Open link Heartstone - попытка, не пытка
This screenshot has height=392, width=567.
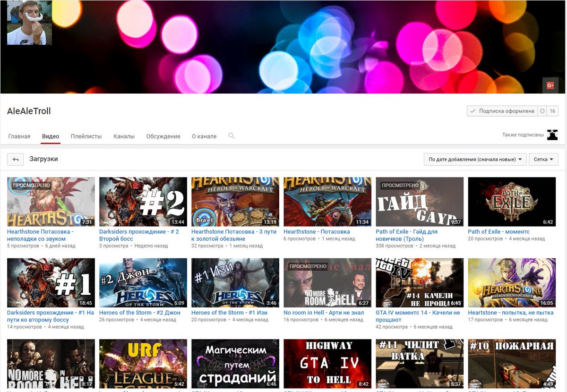coord(510,313)
